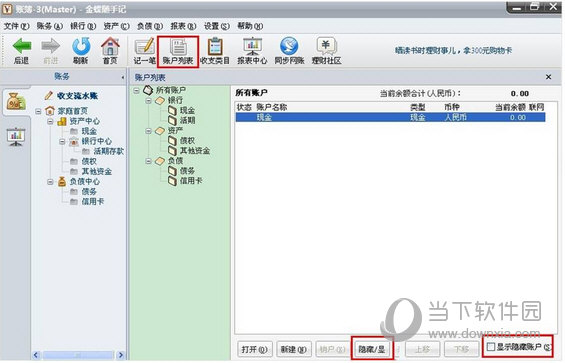Click the 当前余额 column header

tap(510, 107)
